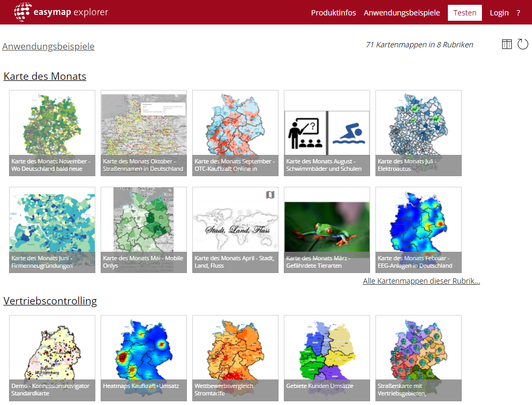Click the easymap explorer logo

pyautogui.click(x=61, y=12)
